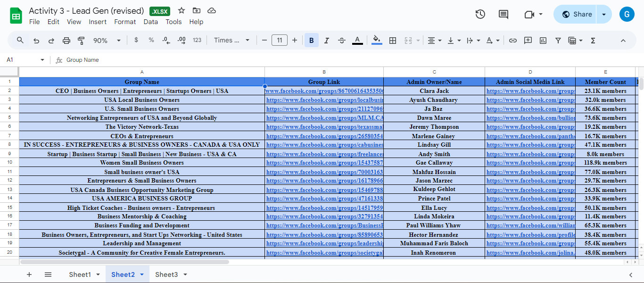
Task: Open the Insert menu
Action: (x=98, y=22)
